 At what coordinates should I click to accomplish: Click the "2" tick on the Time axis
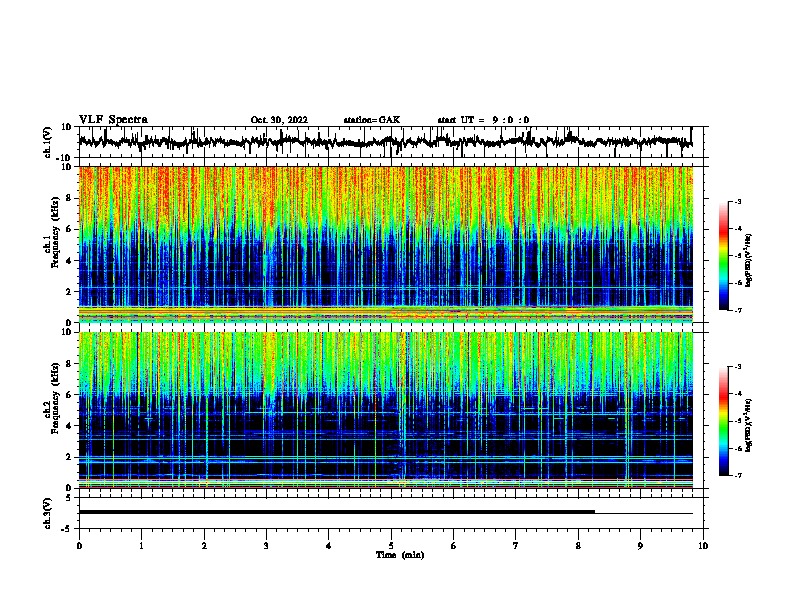coord(204,546)
